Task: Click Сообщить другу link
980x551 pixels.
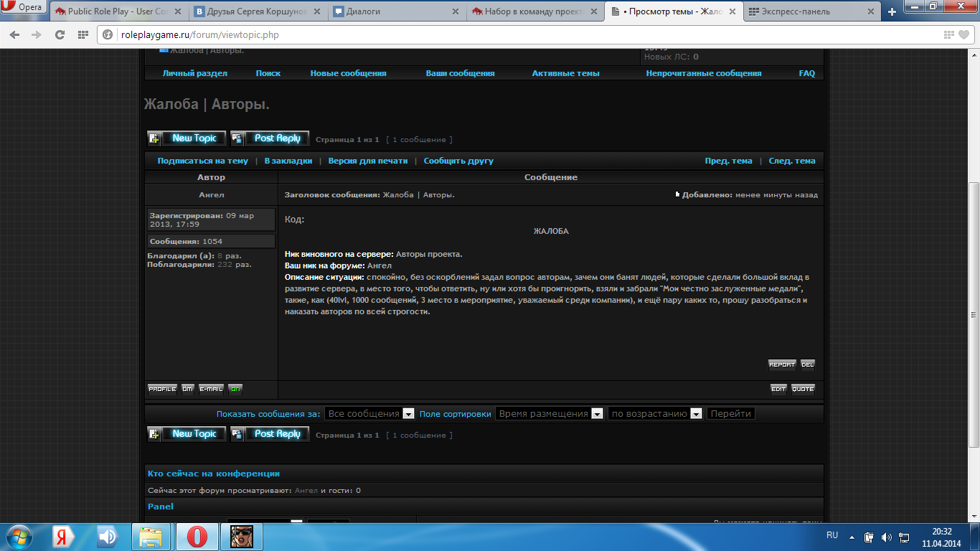Action: coord(458,161)
